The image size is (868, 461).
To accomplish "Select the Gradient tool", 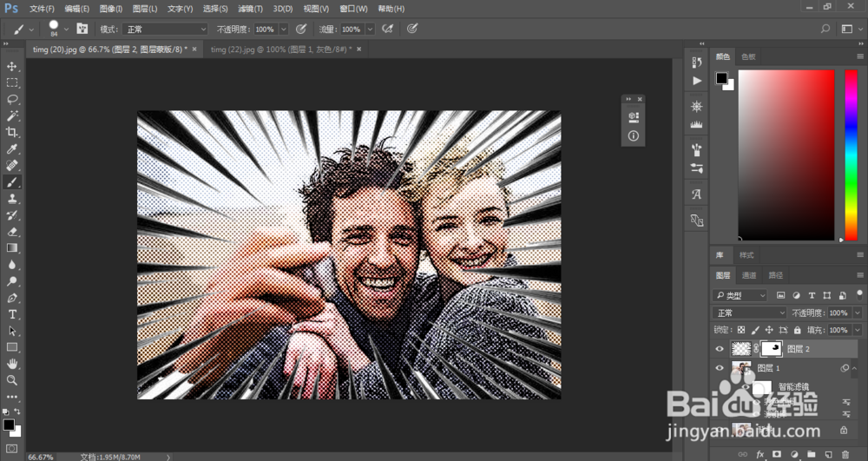I will (x=11, y=248).
